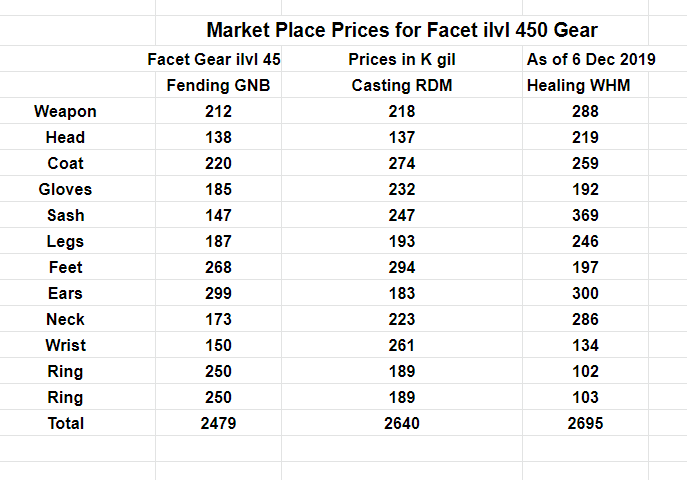Select the Fending GNB column header

(218, 86)
